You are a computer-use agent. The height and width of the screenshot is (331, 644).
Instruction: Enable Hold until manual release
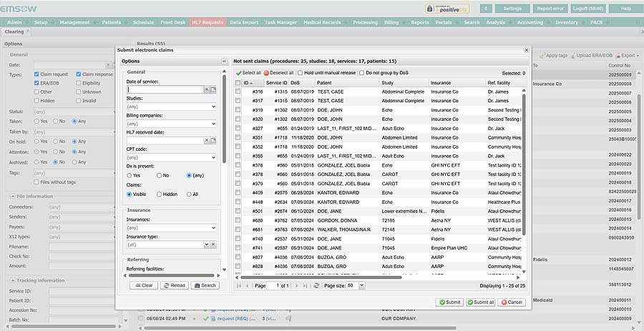tap(301, 73)
